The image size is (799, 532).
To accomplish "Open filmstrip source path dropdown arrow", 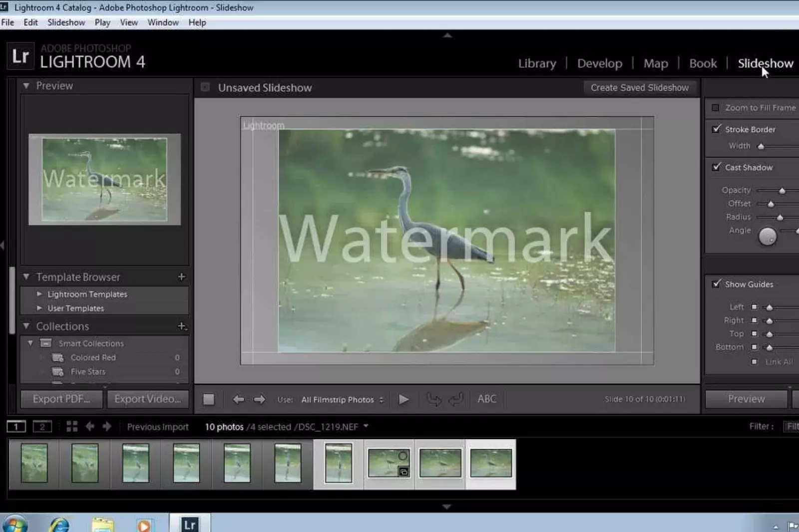I will pyautogui.click(x=366, y=426).
